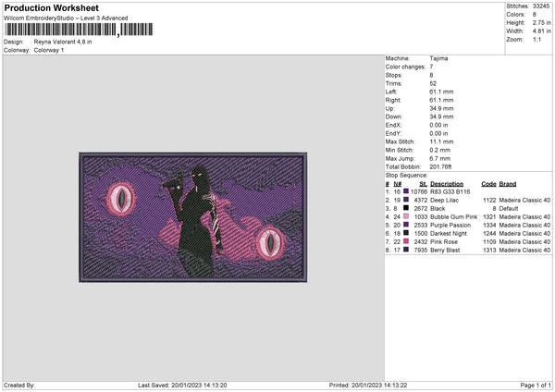
Task: Click the 'EndX:' label
Action: (393, 125)
